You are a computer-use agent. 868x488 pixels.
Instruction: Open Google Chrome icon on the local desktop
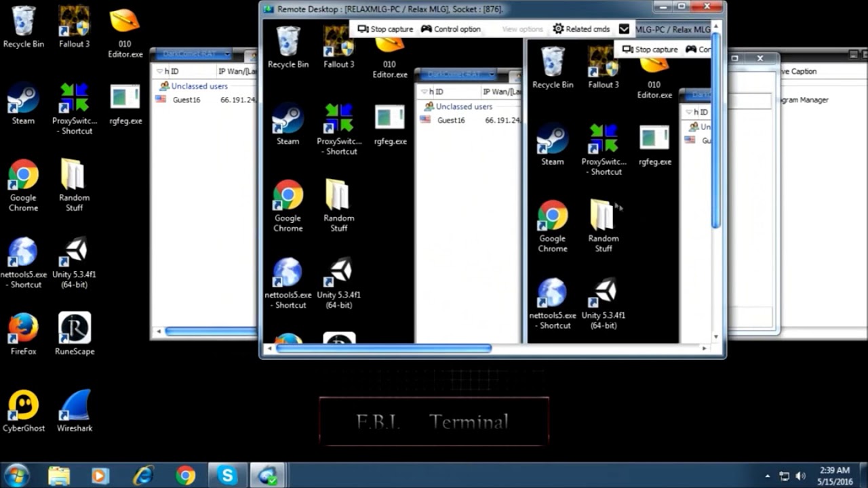click(23, 186)
